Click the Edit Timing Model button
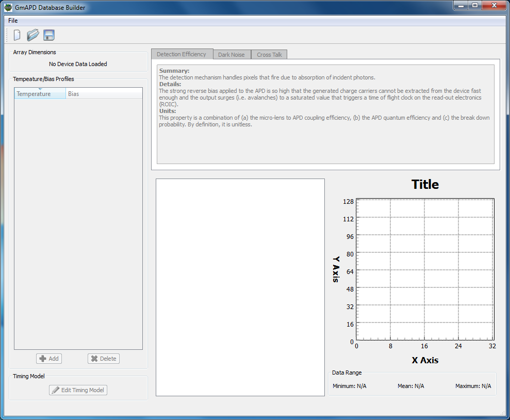510x420 pixels. (x=78, y=390)
